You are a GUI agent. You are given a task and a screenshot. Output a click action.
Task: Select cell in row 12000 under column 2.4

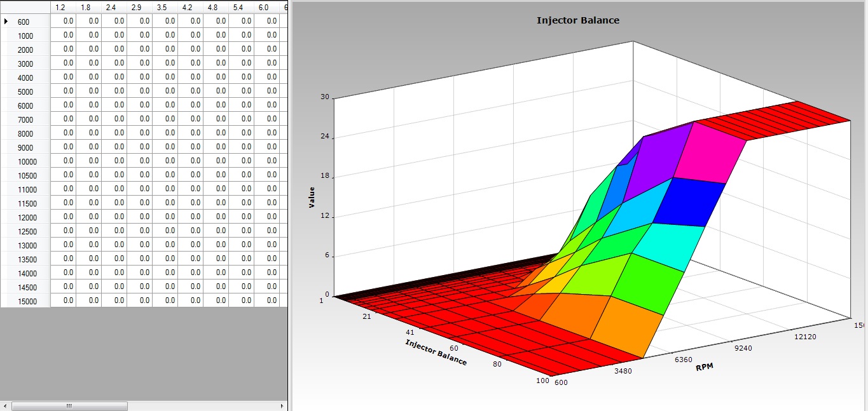[114, 217]
